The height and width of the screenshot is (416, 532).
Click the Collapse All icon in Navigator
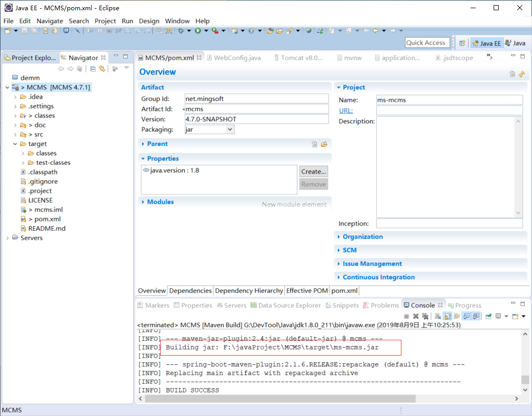tap(93, 69)
